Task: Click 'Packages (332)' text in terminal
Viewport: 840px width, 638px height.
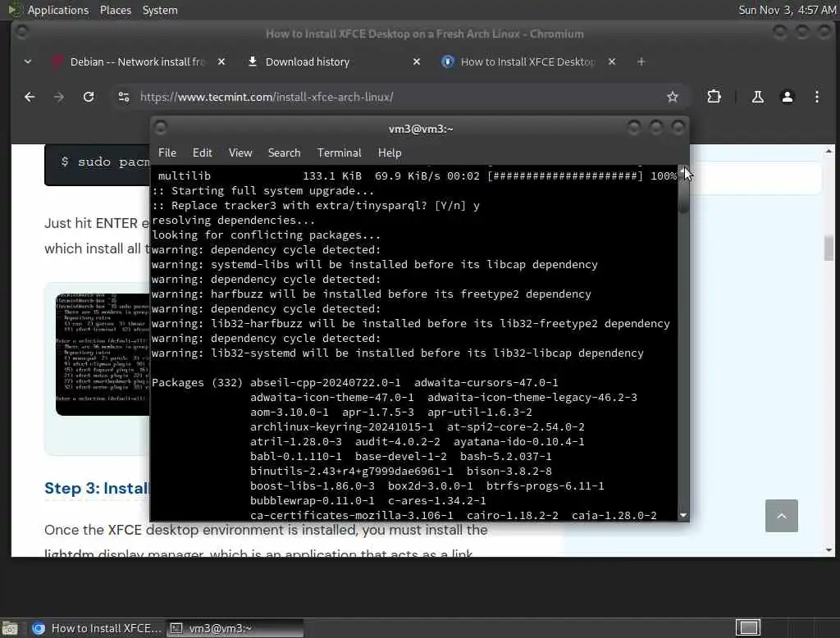Action: coord(197,382)
